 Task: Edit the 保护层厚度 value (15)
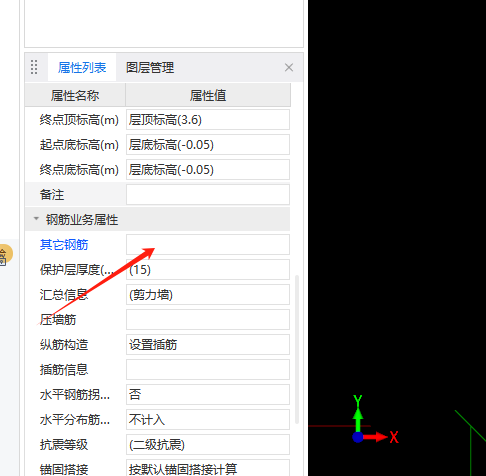(208, 270)
